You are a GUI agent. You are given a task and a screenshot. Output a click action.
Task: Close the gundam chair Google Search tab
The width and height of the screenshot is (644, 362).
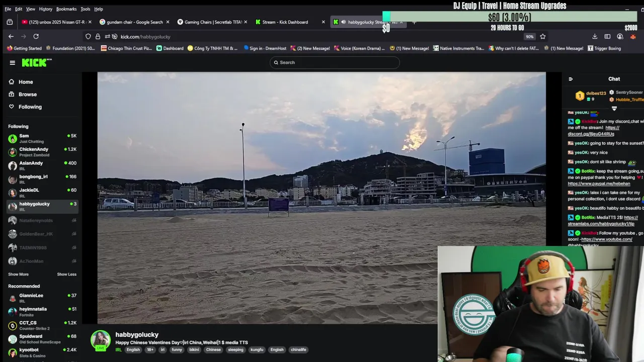pyautogui.click(x=168, y=22)
